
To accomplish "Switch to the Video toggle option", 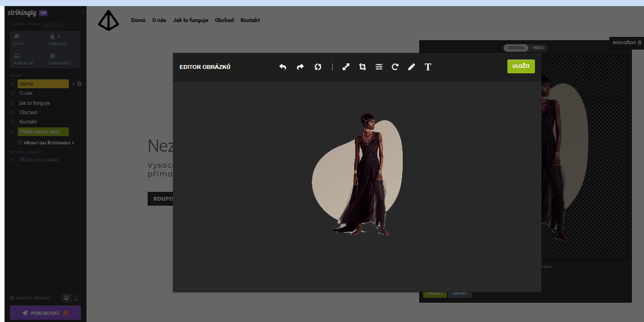I will (x=538, y=48).
